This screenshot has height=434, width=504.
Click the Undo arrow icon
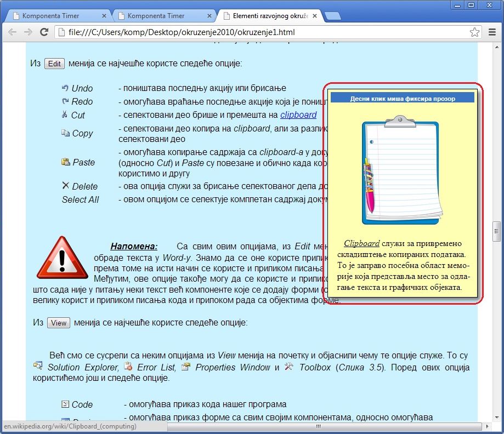point(65,88)
